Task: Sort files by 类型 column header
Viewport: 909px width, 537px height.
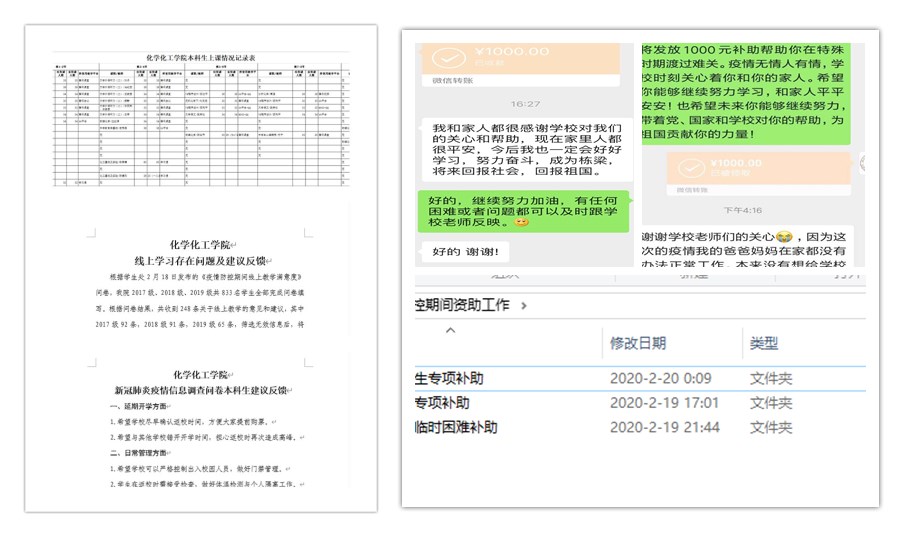Action: pos(764,343)
